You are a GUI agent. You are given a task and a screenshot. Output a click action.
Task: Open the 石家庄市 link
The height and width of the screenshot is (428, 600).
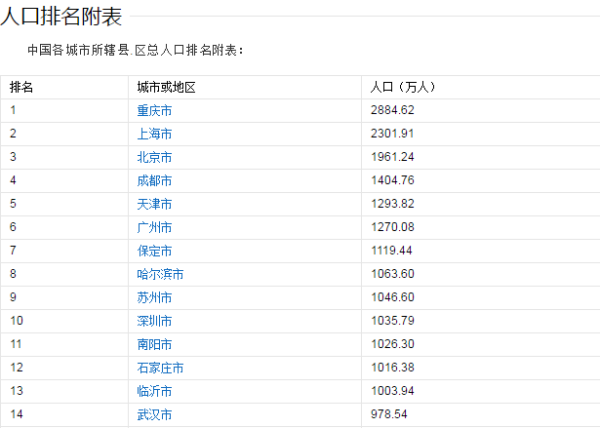click(x=160, y=368)
